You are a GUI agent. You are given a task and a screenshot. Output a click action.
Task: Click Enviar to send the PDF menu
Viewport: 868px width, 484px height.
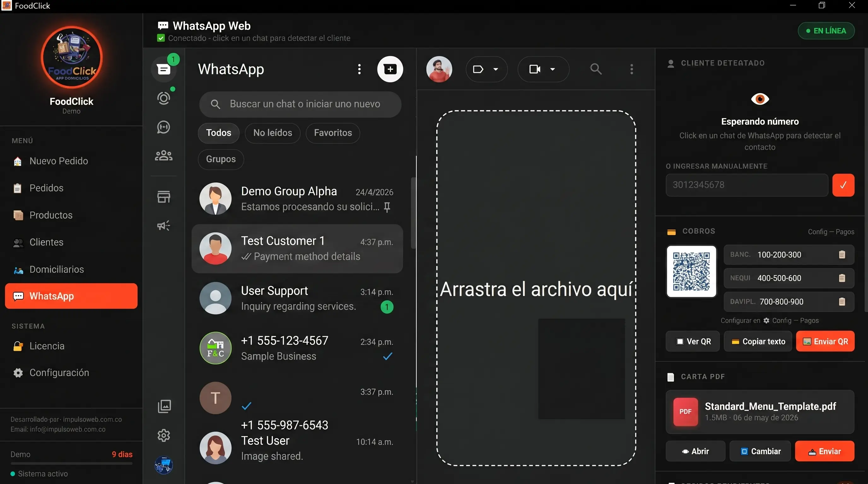point(825,451)
